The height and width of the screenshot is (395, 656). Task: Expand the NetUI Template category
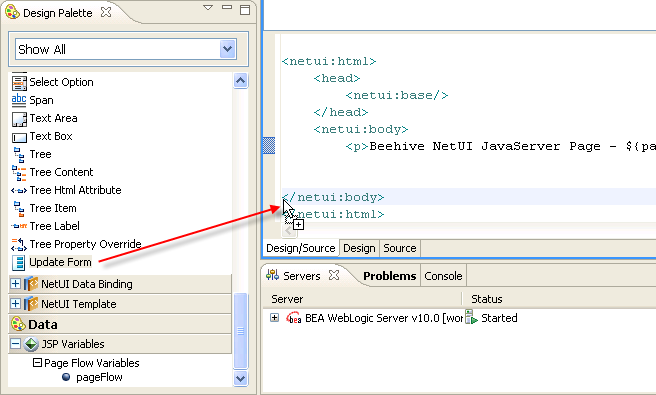tap(15, 303)
